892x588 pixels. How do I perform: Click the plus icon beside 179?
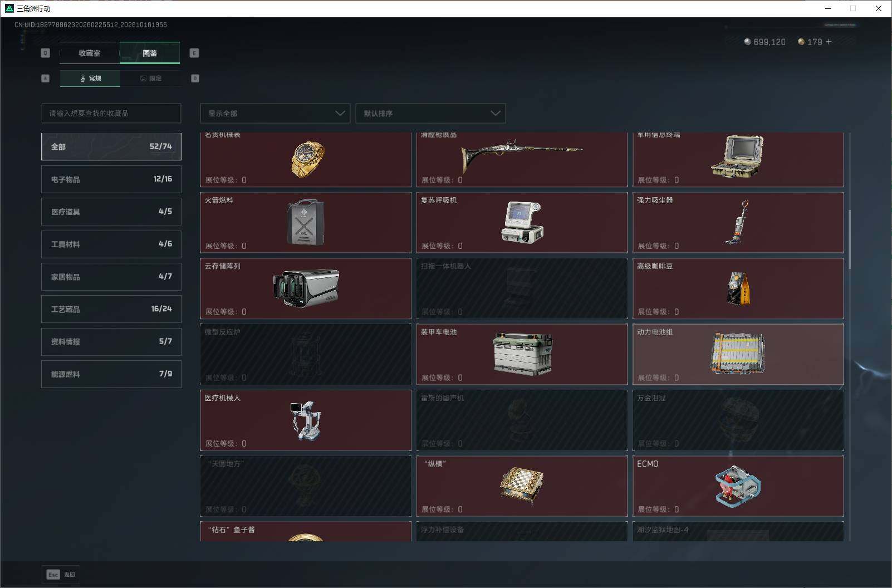829,42
